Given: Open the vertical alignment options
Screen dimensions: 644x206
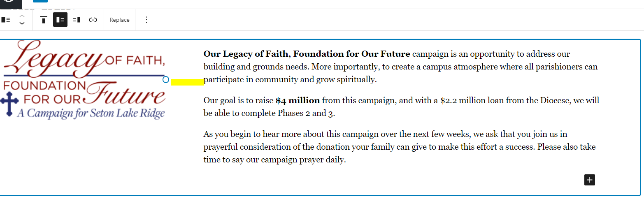Looking at the screenshot, I should click(44, 20).
